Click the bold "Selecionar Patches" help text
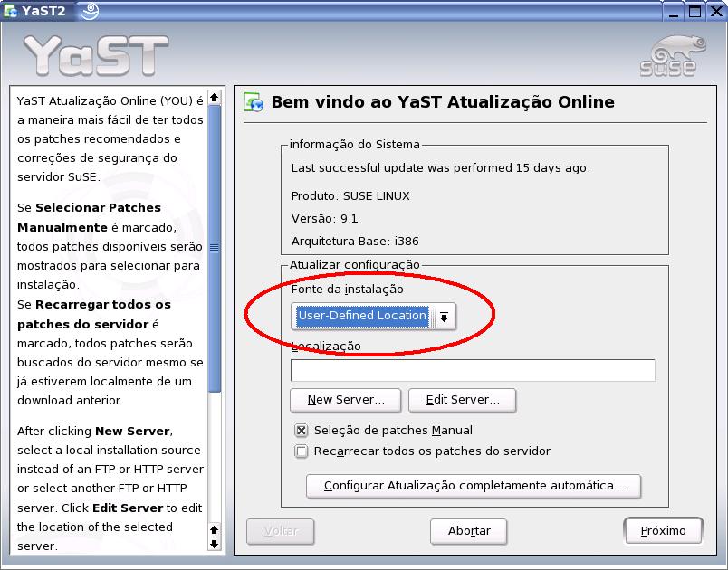The width and height of the screenshot is (728, 570). coord(98,208)
